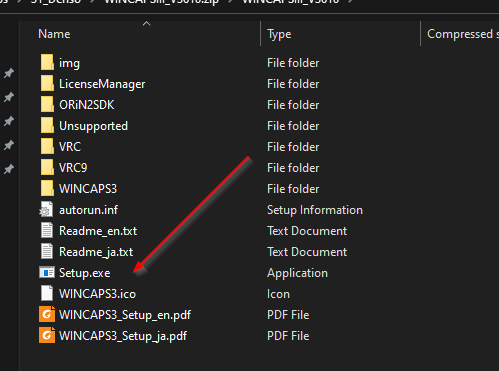Click the WINCAPS3_Setup_en.pdf PDF icon

47,315
